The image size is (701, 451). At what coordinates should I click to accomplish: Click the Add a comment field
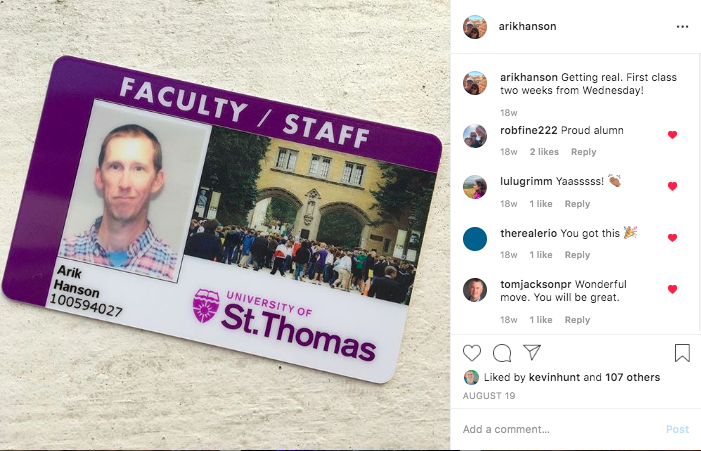point(561,430)
